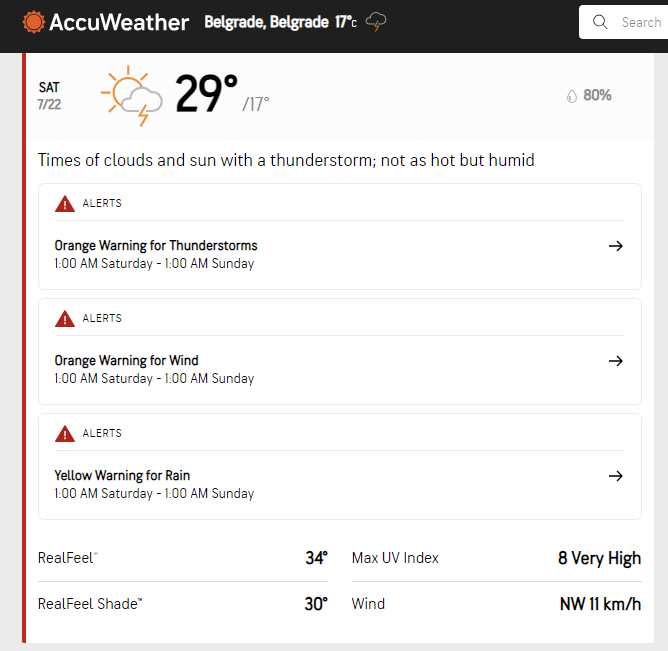Click the 17°C current temperature in header
Viewport: 668px width, 651px height.
coord(346,22)
